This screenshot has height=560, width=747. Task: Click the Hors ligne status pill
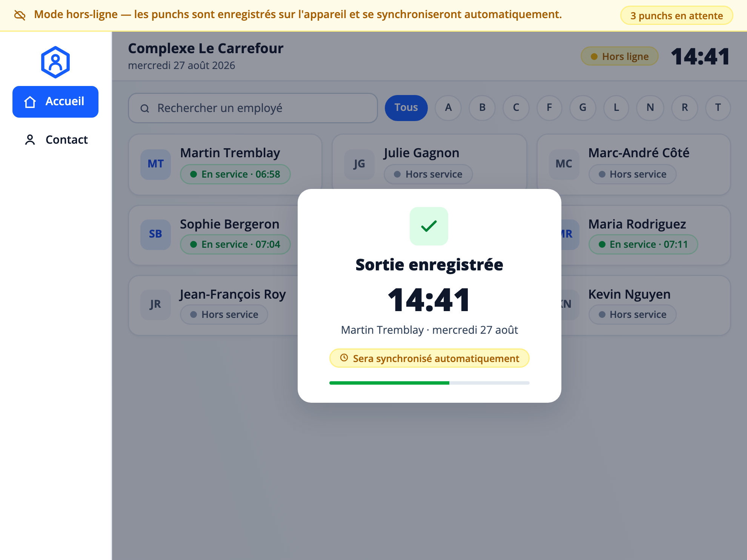coord(619,57)
